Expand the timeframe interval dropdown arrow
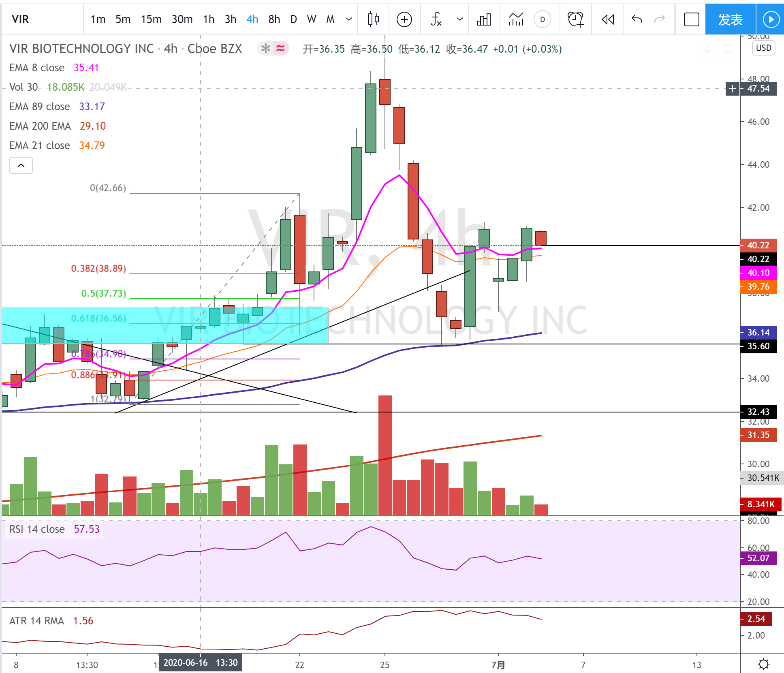Image resolution: width=784 pixels, height=673 pixels. coord(348,19)
